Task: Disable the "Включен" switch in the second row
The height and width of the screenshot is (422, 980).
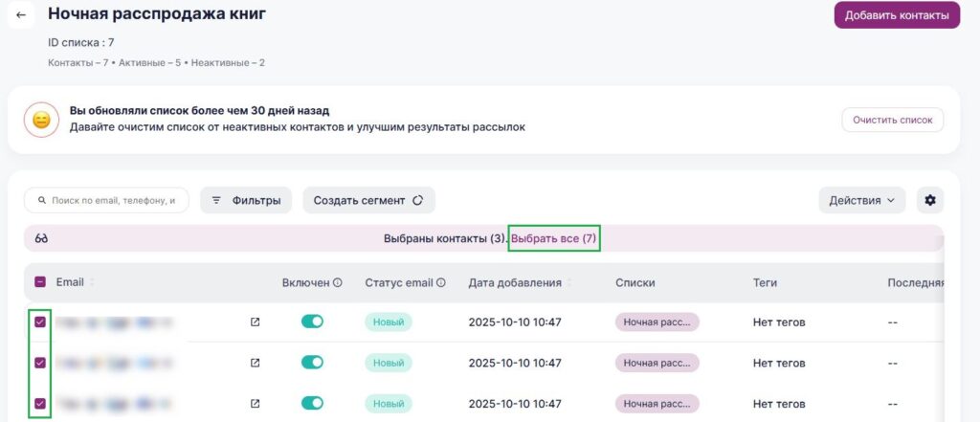Action: pyautogui.click(x=312, y=363)
